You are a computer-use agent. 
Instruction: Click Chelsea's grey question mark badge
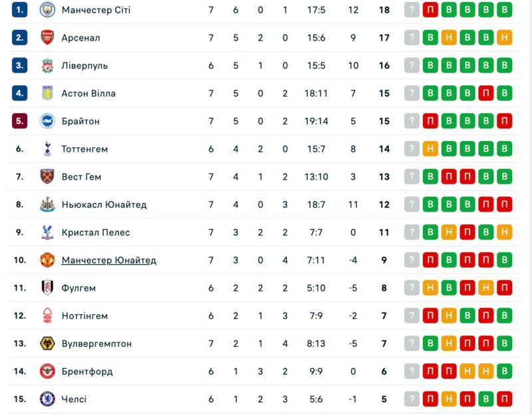[x=412, y=399]
